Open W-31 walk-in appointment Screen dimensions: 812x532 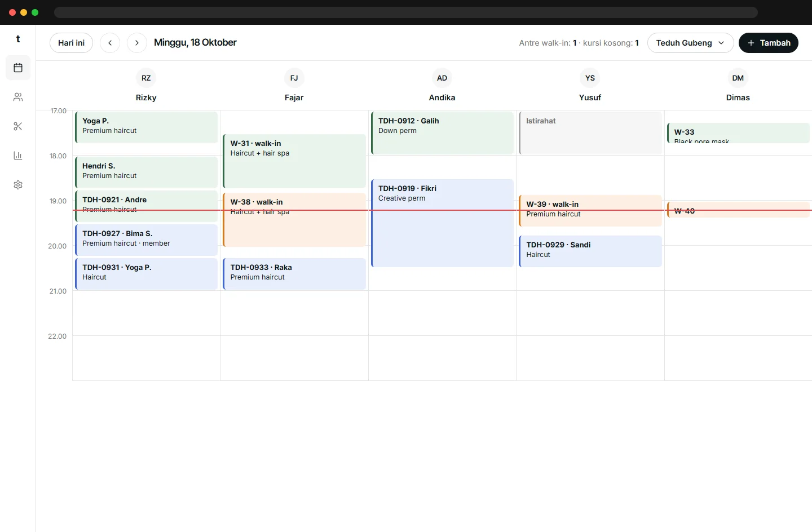(294, 161)
